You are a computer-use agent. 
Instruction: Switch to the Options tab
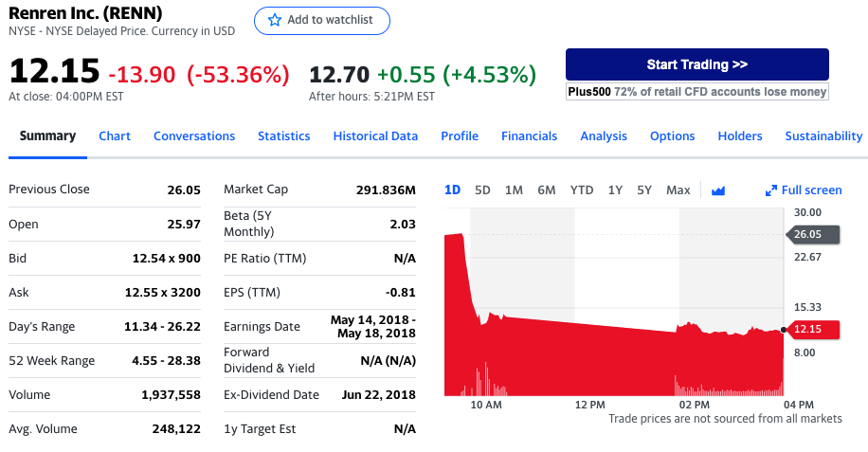tap(672, 136)
